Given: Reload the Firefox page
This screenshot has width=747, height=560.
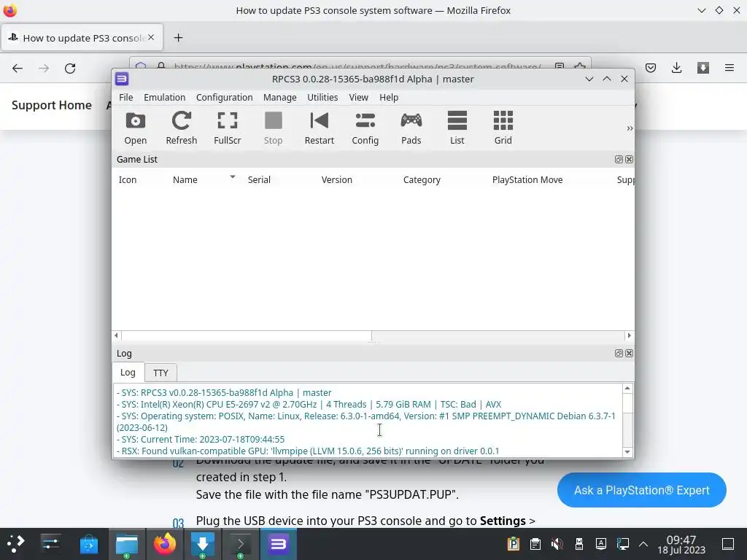Looking at the screenshot, I should [70, 68].
